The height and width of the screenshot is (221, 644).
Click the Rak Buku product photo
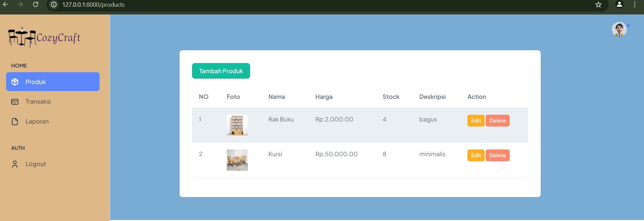[237, 125]
